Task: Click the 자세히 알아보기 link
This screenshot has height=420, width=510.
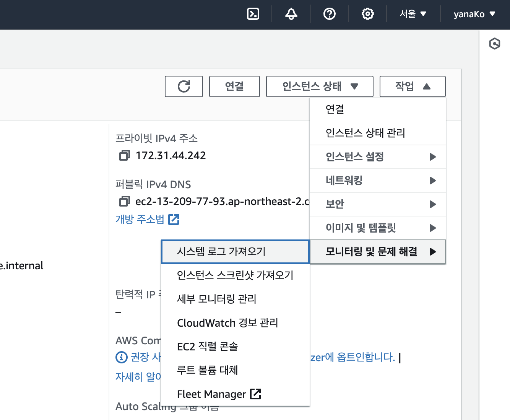Action: [x=138, y=377]
